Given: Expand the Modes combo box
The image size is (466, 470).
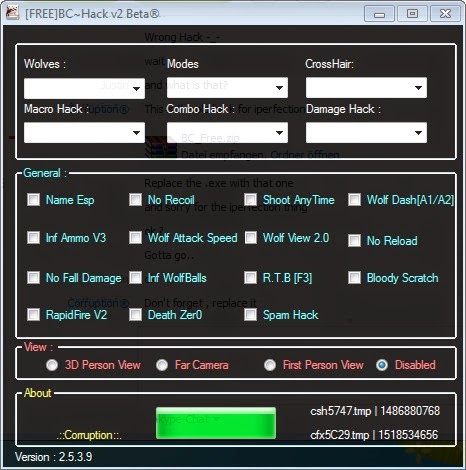Looking at the screenshot, I should pyautogui.click(x=227, y=88).
